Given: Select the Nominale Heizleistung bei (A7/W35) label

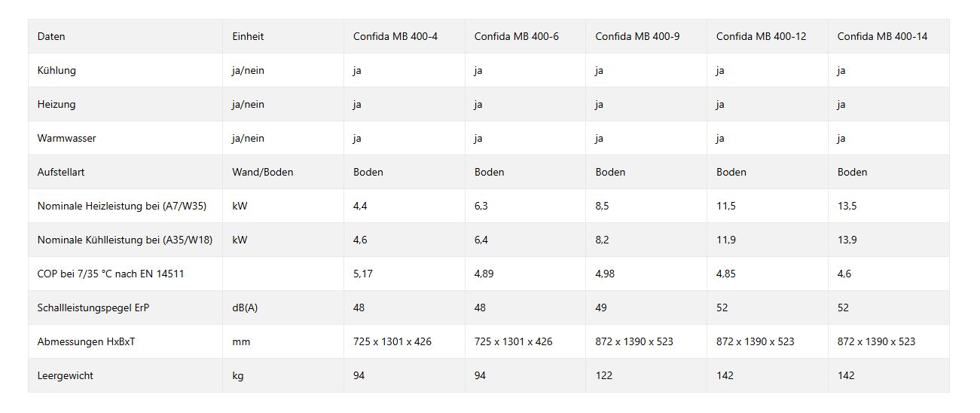Looking at the screenshot, I should (122, 206).
